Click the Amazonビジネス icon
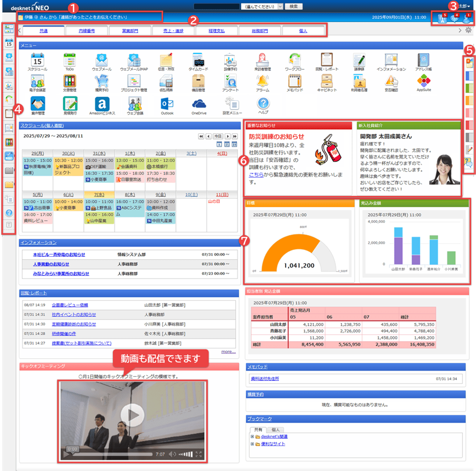476x471 pixels. (x=102, y=104)
